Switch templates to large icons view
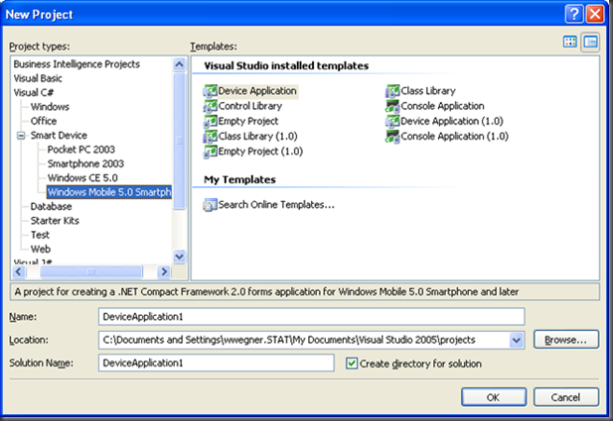Viewport: 613px width, 421px height. [570, 42]
